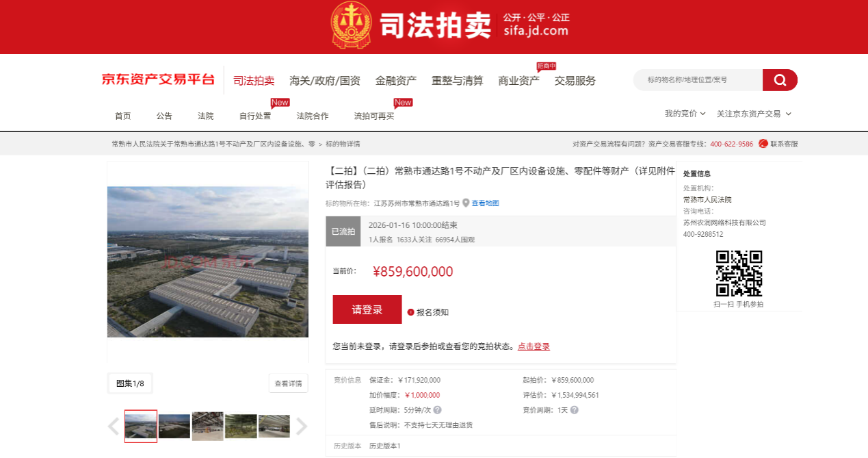This screenshot has width=868, height=458.
Task: Click 联系客服 link
Action: [x=784, y=144]
